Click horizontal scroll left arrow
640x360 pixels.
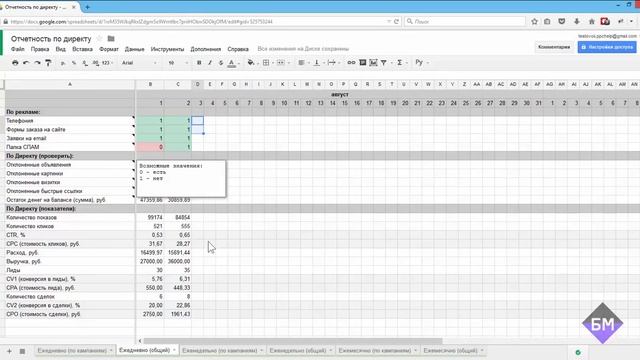140,341
